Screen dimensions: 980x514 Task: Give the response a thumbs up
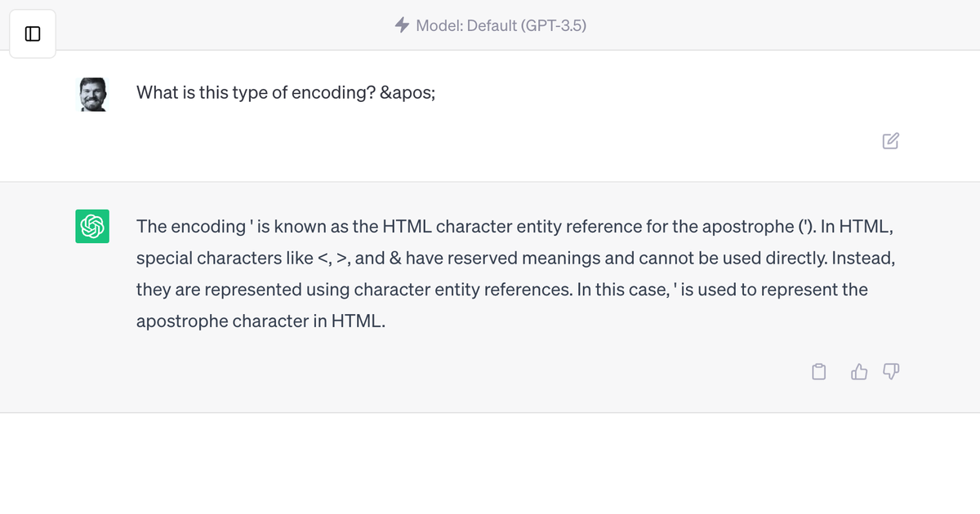(859, 372)
